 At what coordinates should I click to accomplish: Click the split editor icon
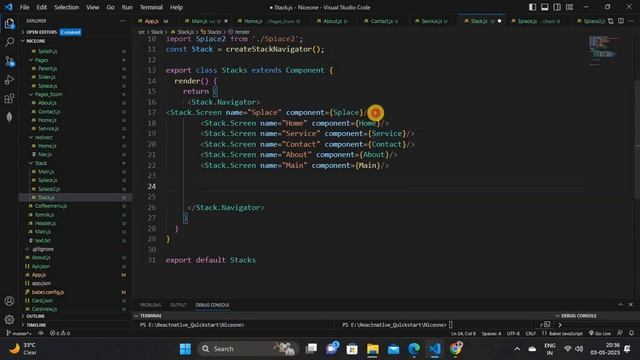(621, 21)
